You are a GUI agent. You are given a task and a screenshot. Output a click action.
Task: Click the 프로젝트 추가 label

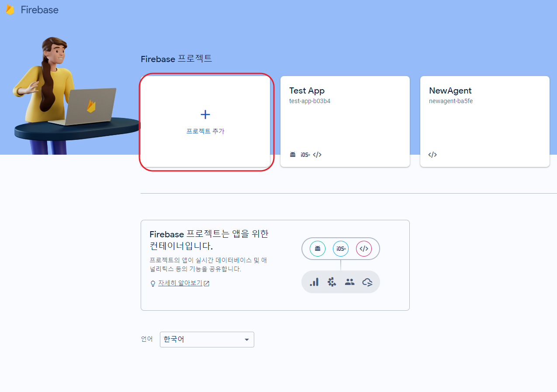pyautogui.click(x=205, y=131)
